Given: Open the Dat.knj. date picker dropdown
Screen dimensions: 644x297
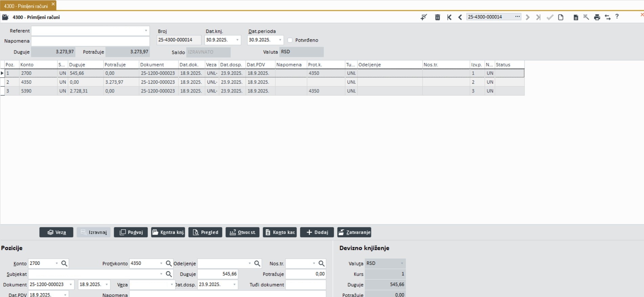Looking at the screenshot, I should (x=237, y=40).
